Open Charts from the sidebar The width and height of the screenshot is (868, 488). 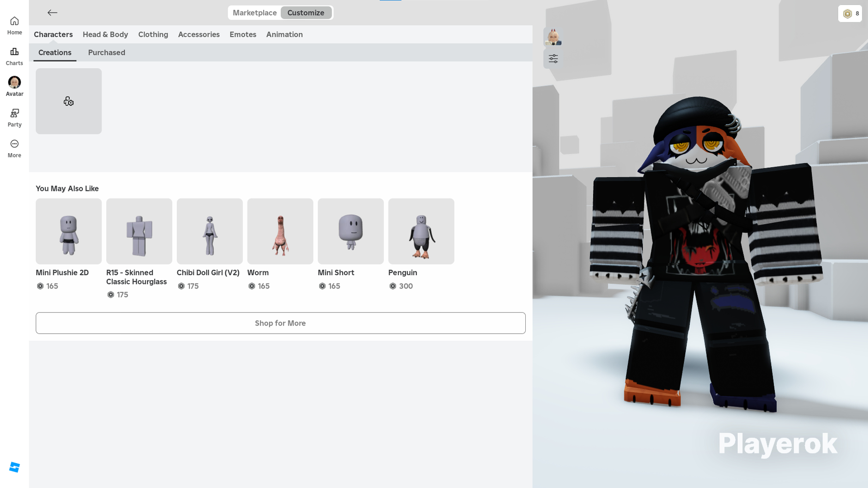tap(15, 57)
